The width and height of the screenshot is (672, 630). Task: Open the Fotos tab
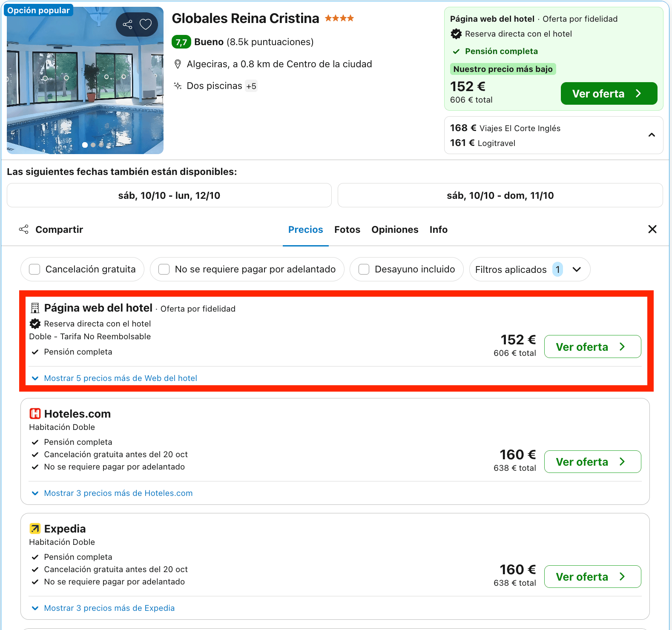click(347, 230)
